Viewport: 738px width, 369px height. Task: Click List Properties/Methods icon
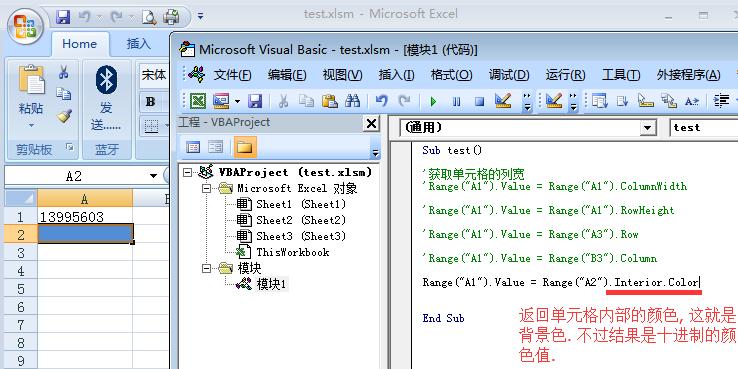click(599, 100)
